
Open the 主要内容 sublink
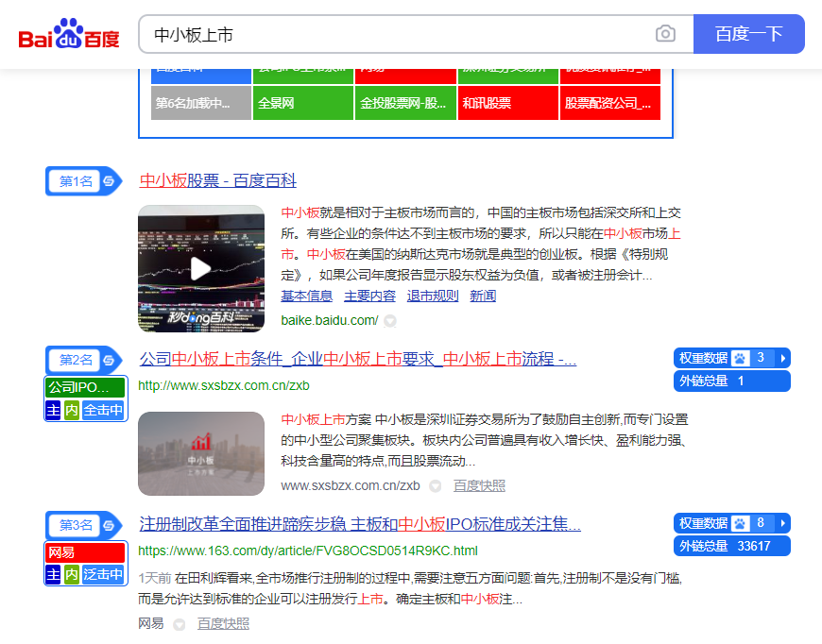click(x=369, y=297)
